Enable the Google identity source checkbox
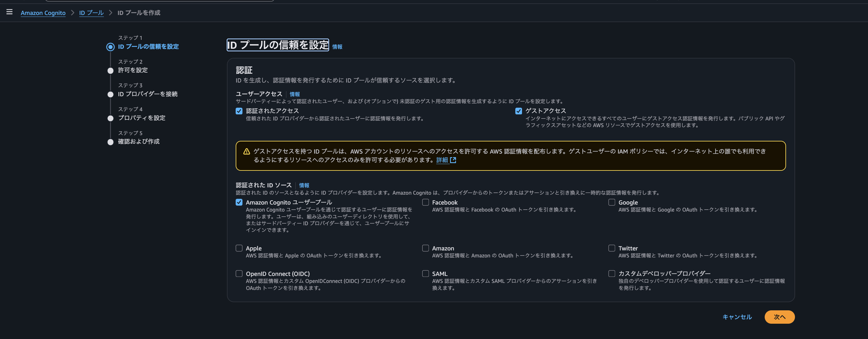The height and width of the screenshot is (339, 868). [612, 202]
